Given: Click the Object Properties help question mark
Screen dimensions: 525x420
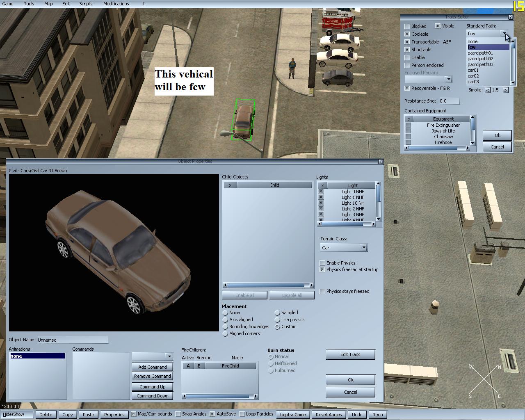Looking at the screenshot, I should pos(380,162).
